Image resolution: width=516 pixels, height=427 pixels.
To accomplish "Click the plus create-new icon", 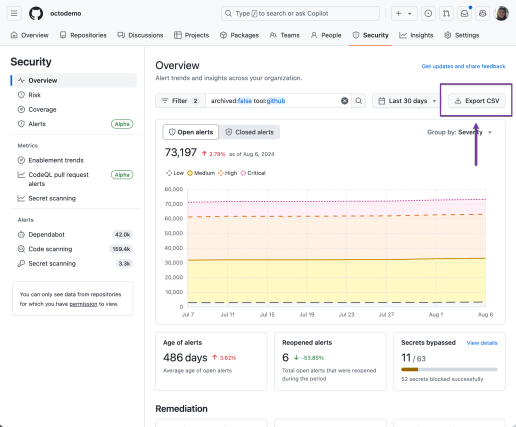I will point(398,14).
